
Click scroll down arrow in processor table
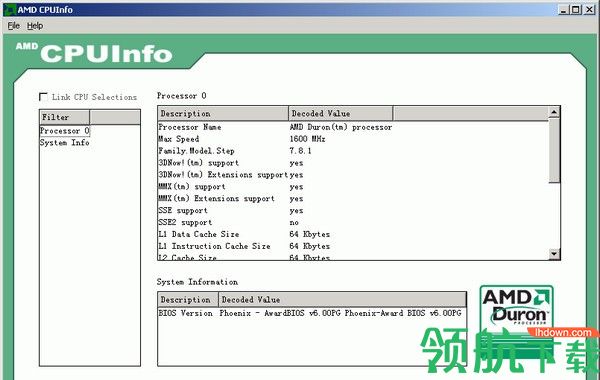[554, 254]
